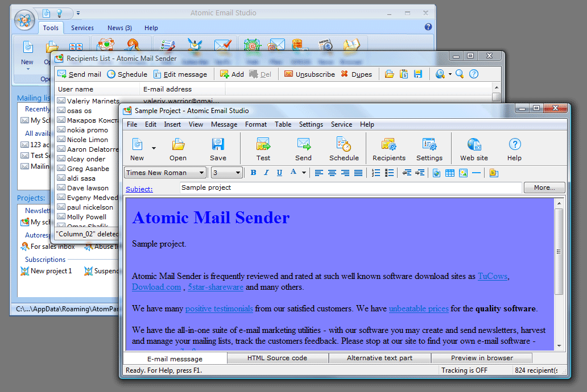587x392 pixels.
Task: Insert a picture using the image icon
Action: coord(463,173)
